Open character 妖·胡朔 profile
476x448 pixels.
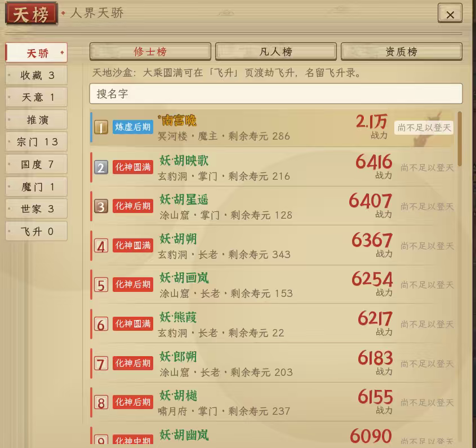point(178,239)
